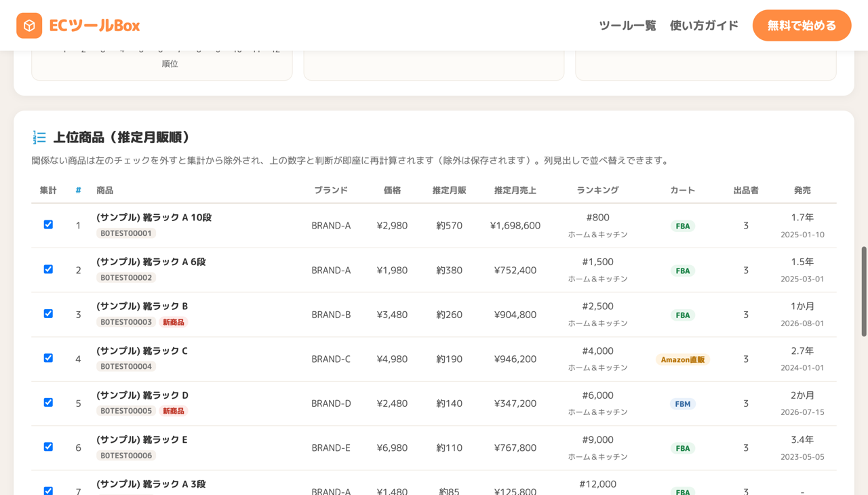868x495 pixels.
Task: Click the BRAND-C brand cell
Action: 331,359
